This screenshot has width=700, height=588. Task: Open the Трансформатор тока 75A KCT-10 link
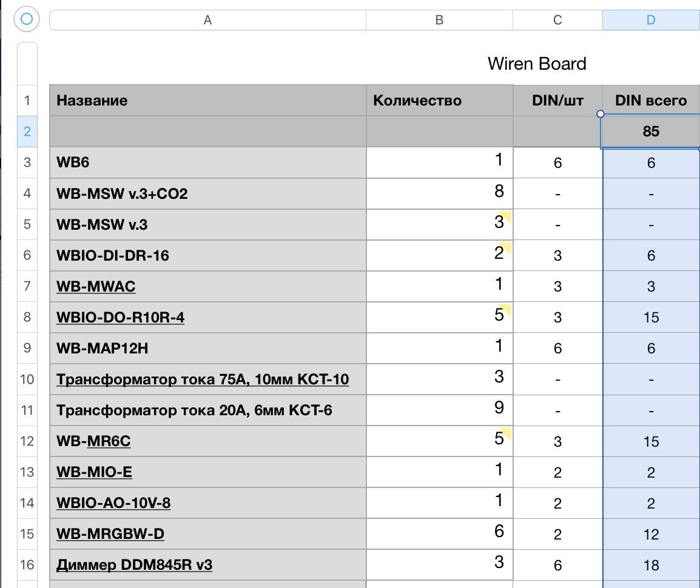click(202, 379)
